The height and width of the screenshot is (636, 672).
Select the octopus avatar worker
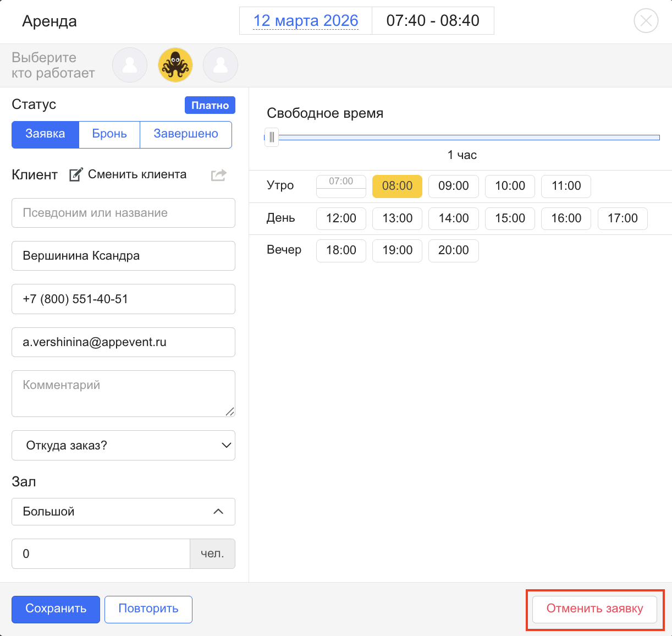175,65
